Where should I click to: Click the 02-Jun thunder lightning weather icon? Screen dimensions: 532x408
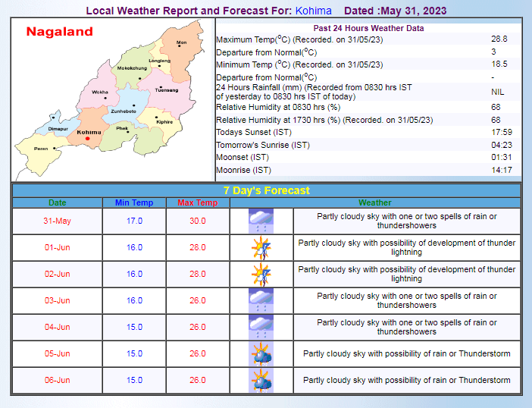tap(261, 275)
